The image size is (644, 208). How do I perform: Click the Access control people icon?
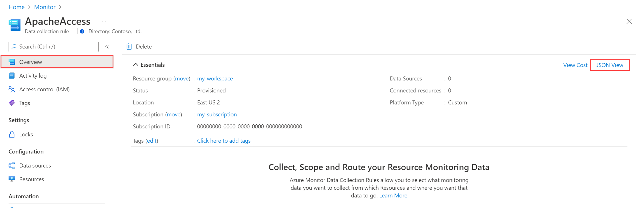point(12,89)
